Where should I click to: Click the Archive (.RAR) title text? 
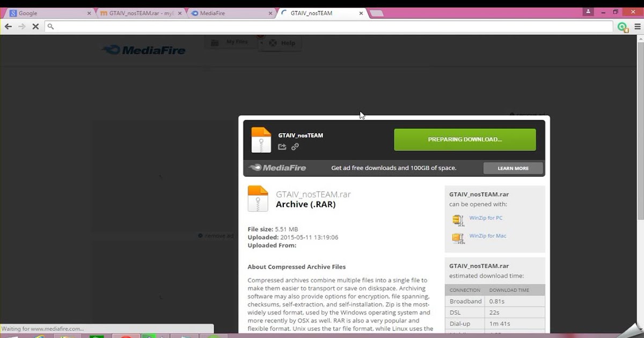[306, 204]
